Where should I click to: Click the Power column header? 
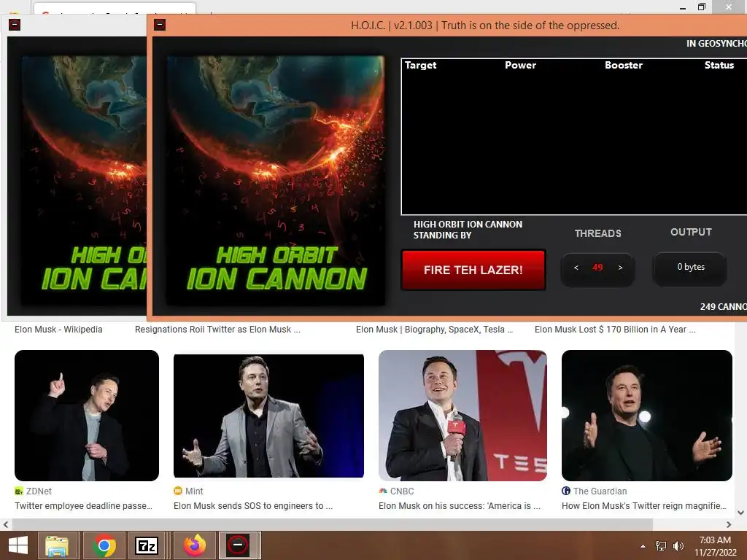(520, 65)
